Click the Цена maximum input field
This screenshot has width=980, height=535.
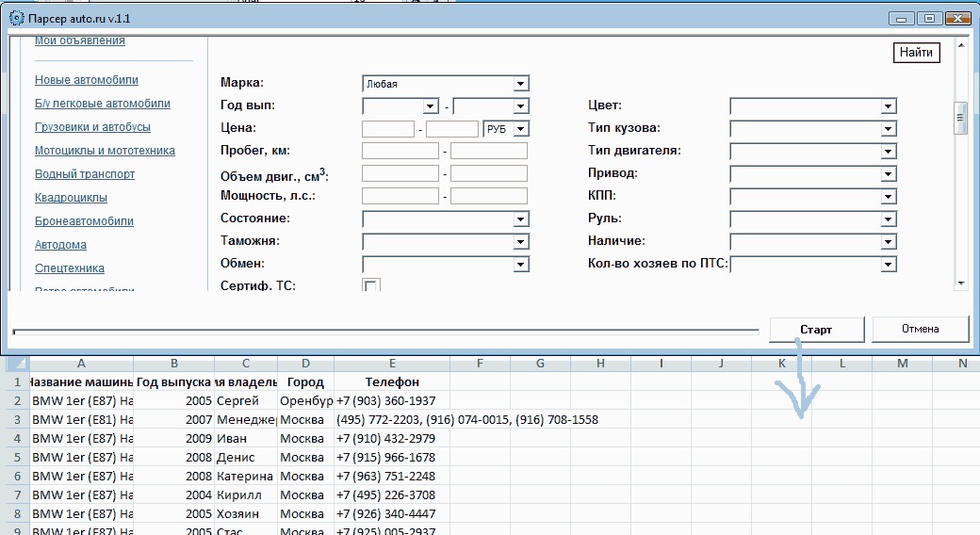[x=452, y=129]
